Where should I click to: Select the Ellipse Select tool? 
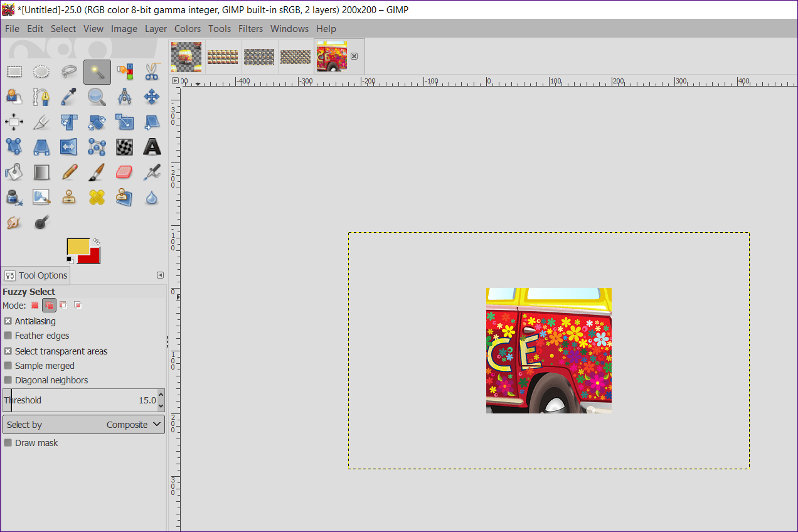(41, 72)
